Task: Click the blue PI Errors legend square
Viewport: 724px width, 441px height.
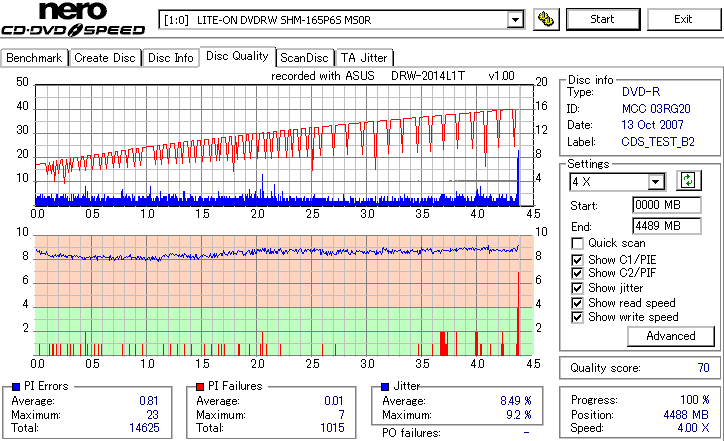Action: click(16, 387)
